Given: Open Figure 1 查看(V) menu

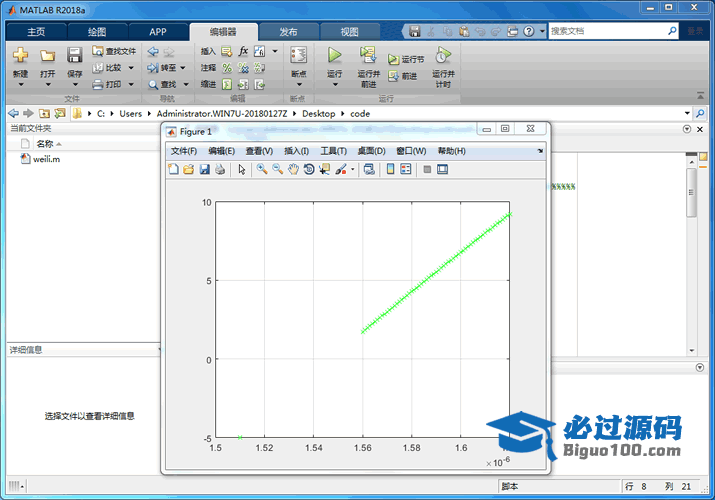Looking at the screenshot, I should [259, 151].
